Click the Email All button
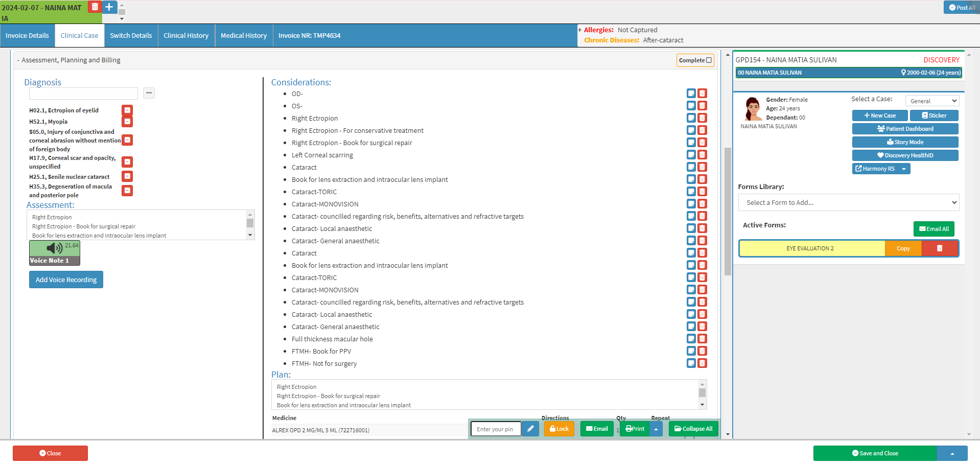This screenshot has height=465, width=980. [x=934, y=229]
